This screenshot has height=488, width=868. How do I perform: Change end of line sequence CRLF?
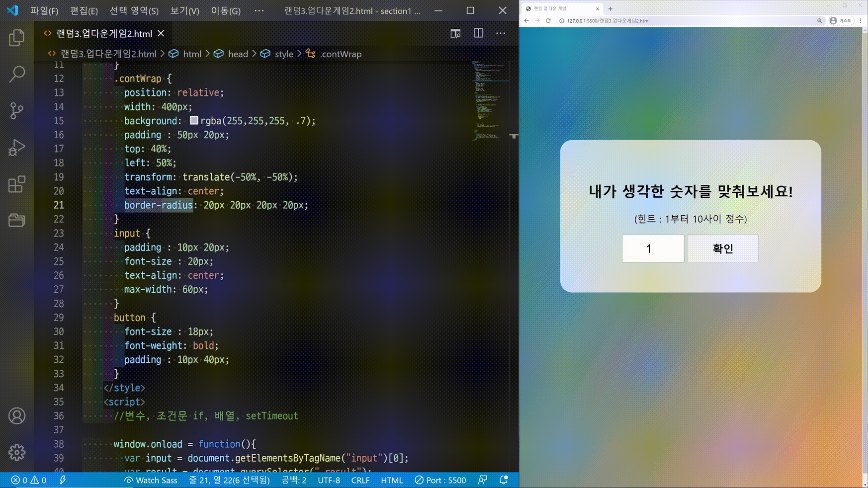(x=360, y=480)
